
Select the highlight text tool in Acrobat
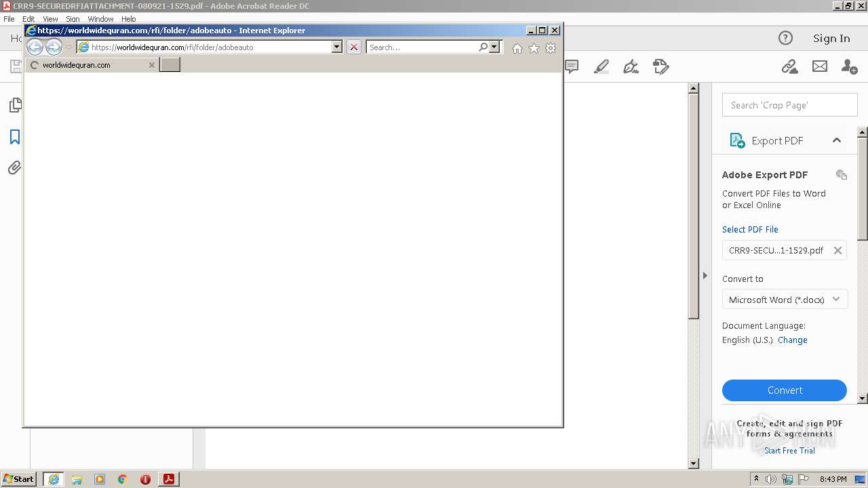(601, 66)
